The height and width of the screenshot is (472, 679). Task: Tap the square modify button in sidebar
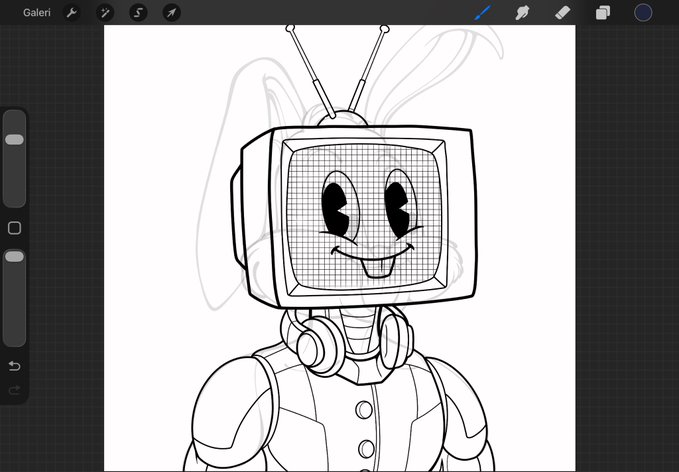point(14,228)
